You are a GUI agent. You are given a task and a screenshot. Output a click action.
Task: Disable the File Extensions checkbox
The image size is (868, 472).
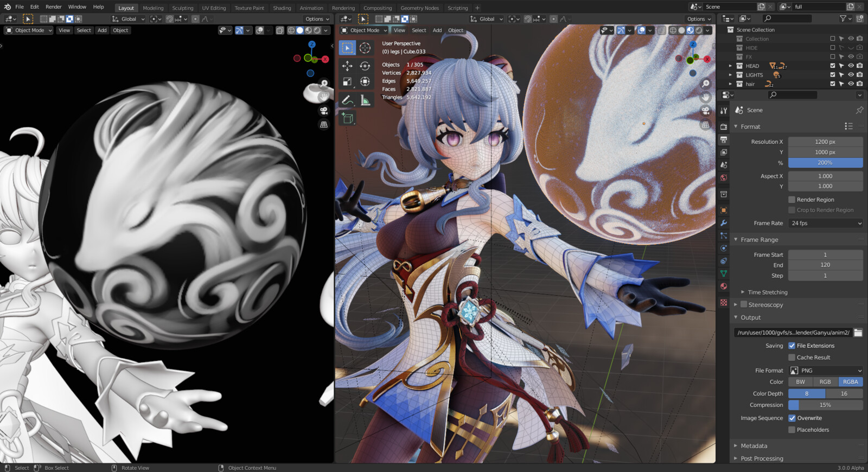(792, 346)
